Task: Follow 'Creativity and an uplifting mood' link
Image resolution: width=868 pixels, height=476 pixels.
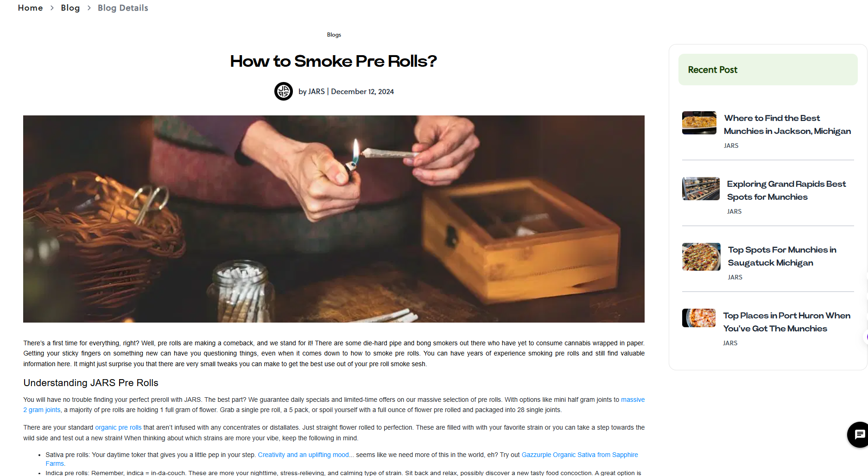Action: point(303,455)
